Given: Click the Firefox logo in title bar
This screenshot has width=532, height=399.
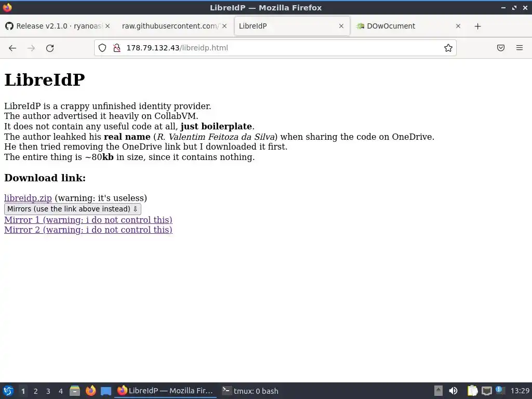Looking at the screenshot, I should point(7,7).
